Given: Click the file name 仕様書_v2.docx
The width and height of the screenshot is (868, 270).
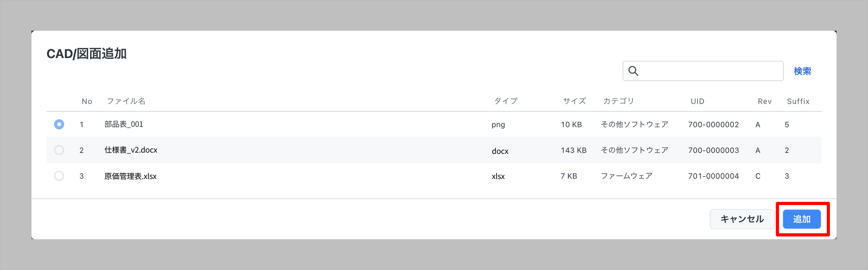Looking at the screenshot, I should pyautogui.click(x=131, y=150).
